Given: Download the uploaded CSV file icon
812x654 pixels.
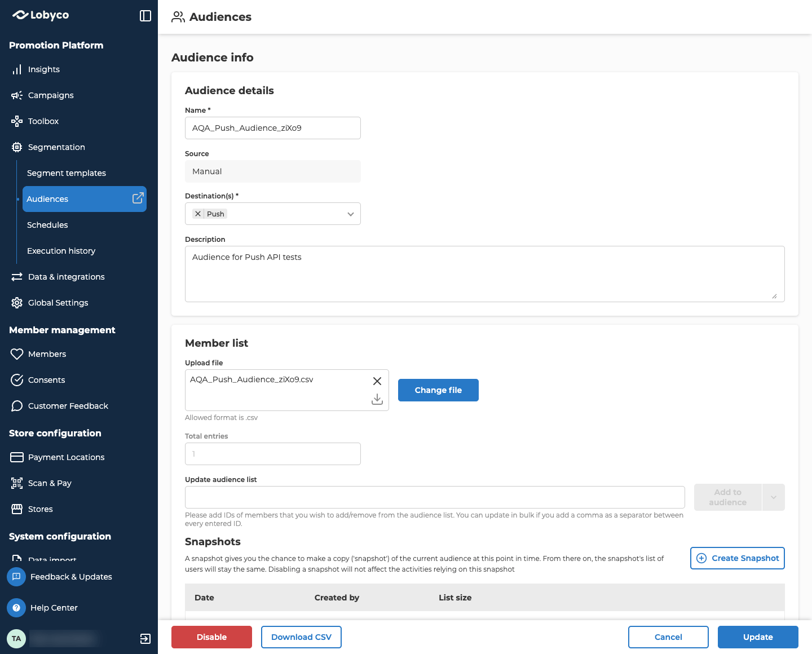Looking at the screenshot, I should [377, 399].
